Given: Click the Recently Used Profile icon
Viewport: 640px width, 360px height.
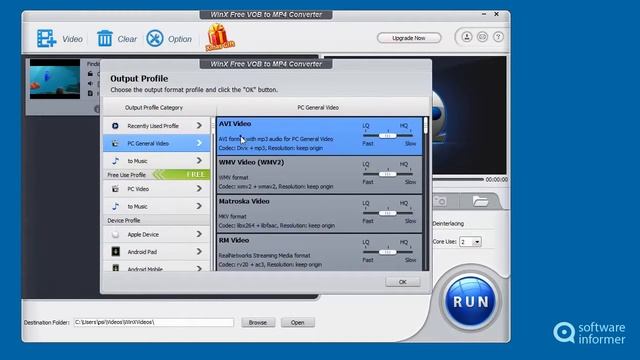Looking at the screenshot, I should tap(115, 126).
